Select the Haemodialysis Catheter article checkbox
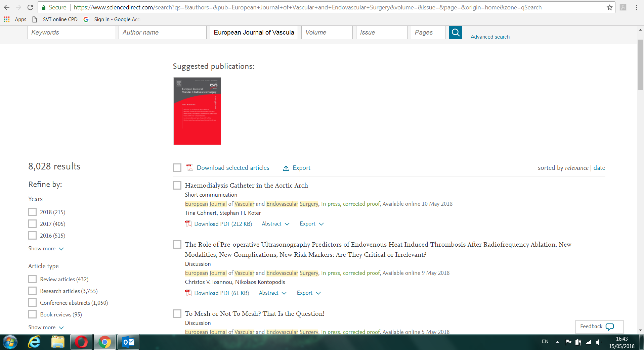The image size is (644, 350). click(x=177, y=186)
